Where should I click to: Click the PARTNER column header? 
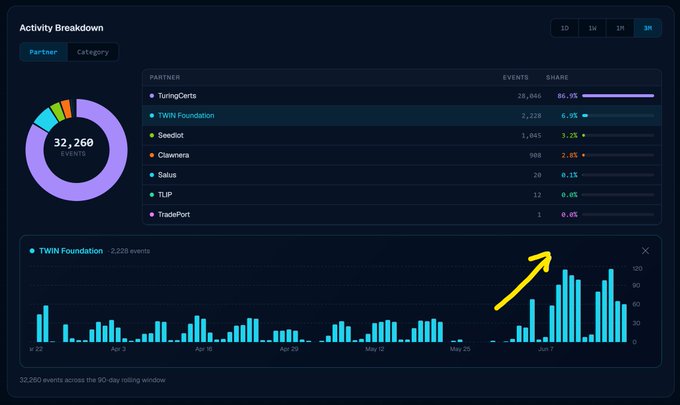(165, 78)
